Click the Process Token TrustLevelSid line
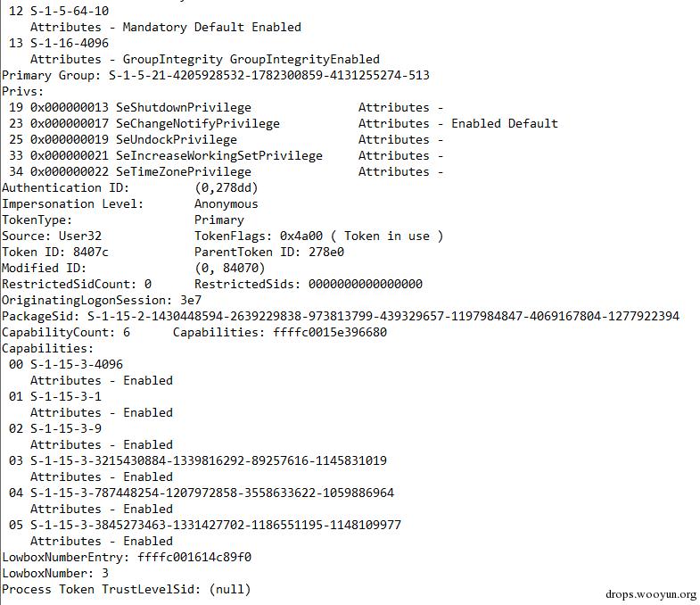Image resolution: width=700 pixels, height=605 pixels. click(126, 589)
